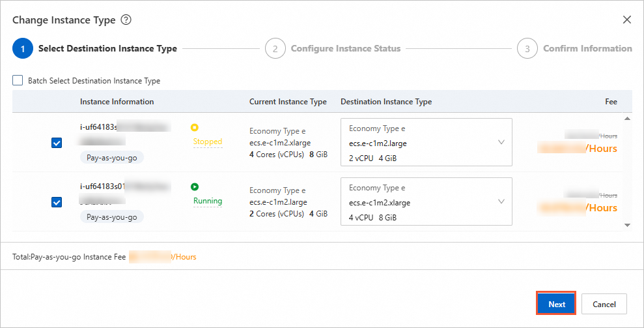Open ecs.e-c1m2.large destination type dropdown

(x=426, y=143)
